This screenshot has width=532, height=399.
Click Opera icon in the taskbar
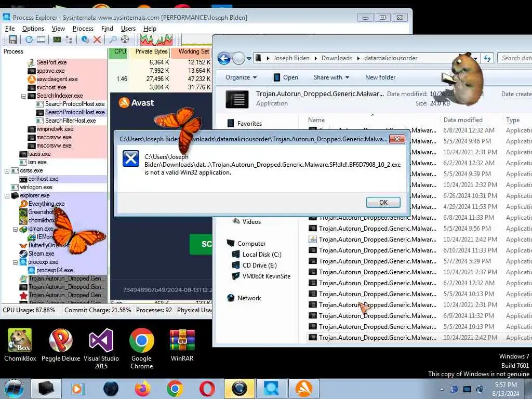click(207, 389)
